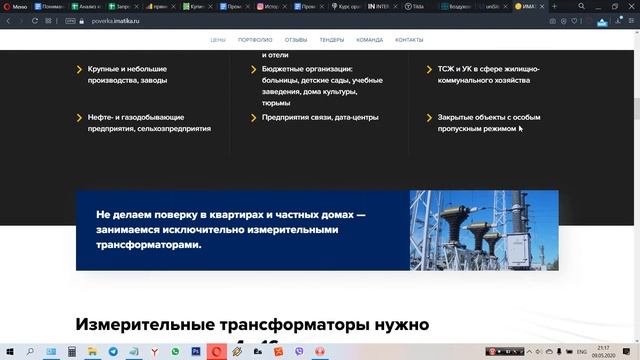Open Calculator from the taskbar

[x=72, y=351]
